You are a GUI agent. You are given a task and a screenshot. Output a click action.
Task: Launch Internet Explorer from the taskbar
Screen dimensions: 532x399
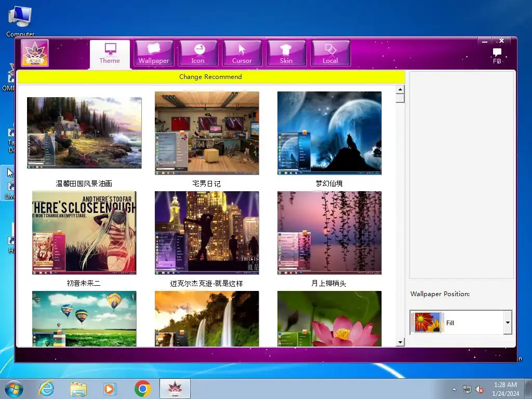click(x=46, y=389)
